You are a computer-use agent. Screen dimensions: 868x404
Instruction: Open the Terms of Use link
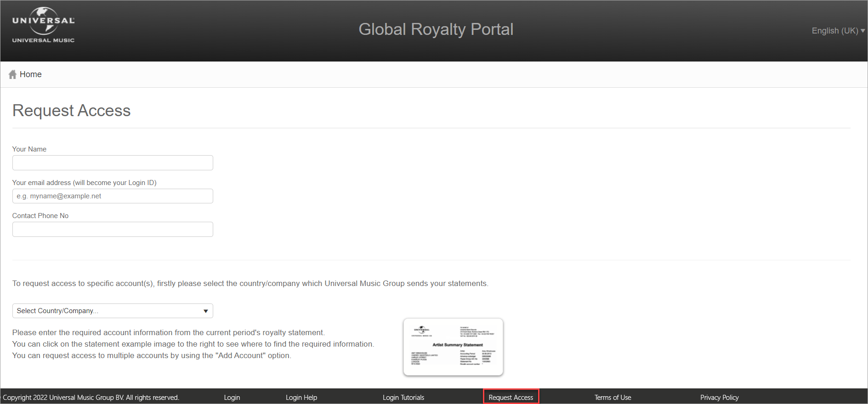coord(613,398)
